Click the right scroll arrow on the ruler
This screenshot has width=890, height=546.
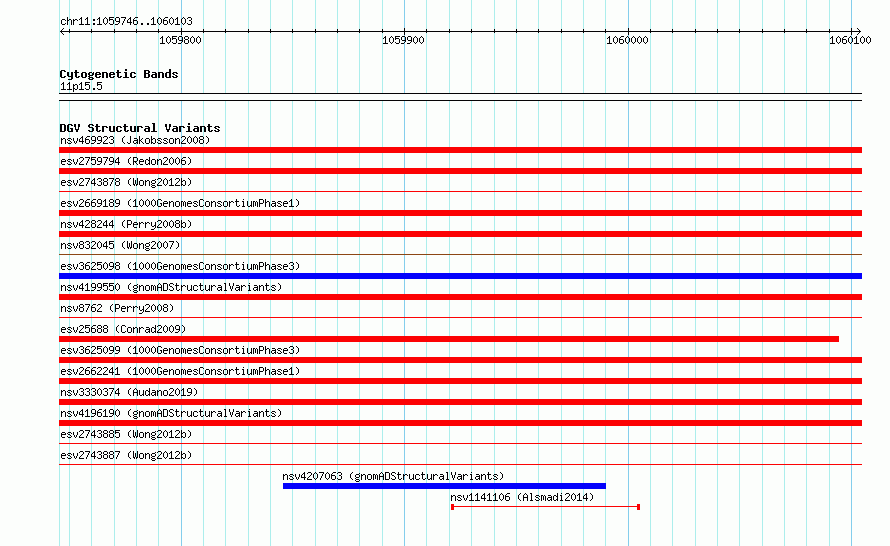(858, 32)
